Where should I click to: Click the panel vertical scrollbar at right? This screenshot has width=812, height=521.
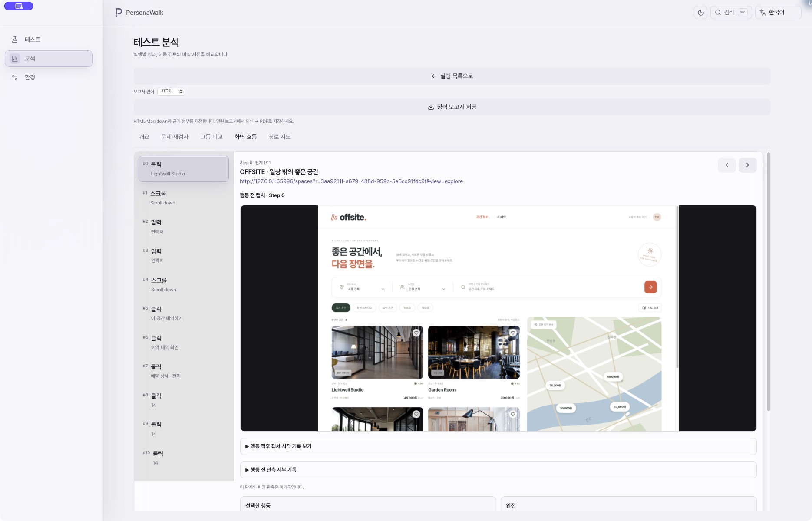click(x=768, y=281)
